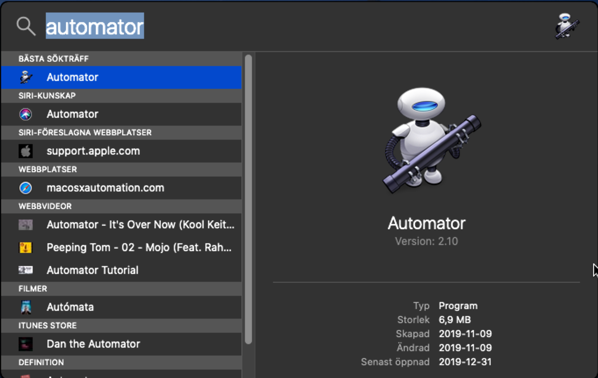Click the Safari compass icon beside macosxautomation.com
This screenshot has height=378, width=598.
pyautogui.click(x=26, y=188)
